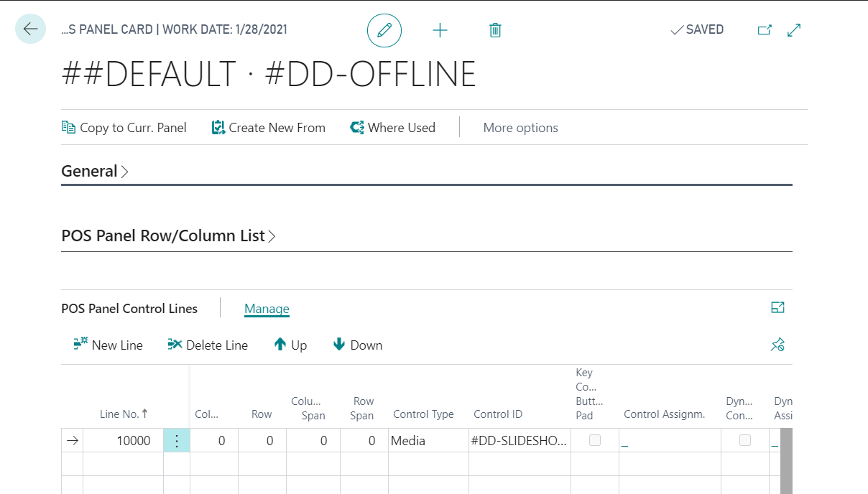Toggle the Dynamic Control checkbox in row 10000
Screen dimensions: 868x494
[745, 440]
